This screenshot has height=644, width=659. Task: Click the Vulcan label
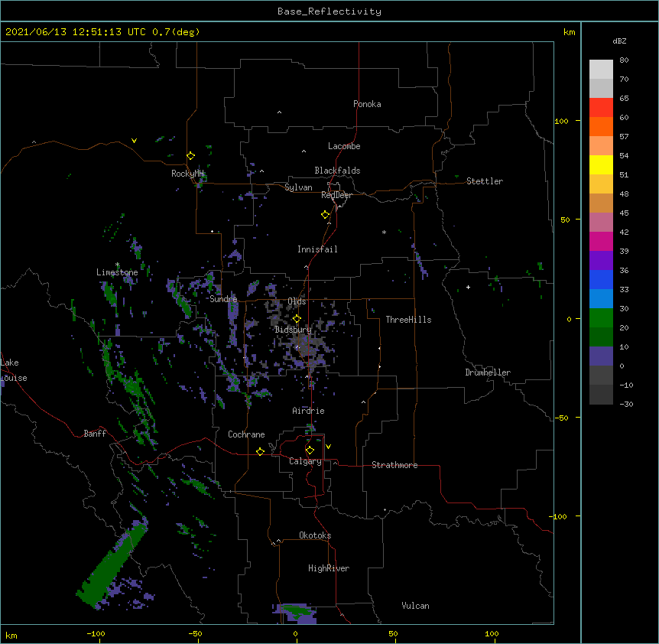pyautogui.click(x=415, y=606)
